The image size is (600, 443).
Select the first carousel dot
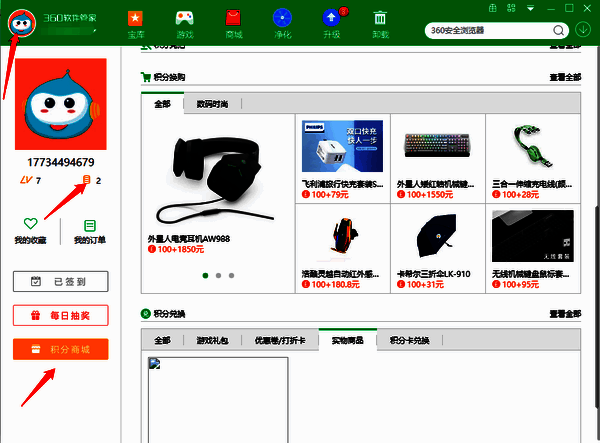click(x=205, y=275)
